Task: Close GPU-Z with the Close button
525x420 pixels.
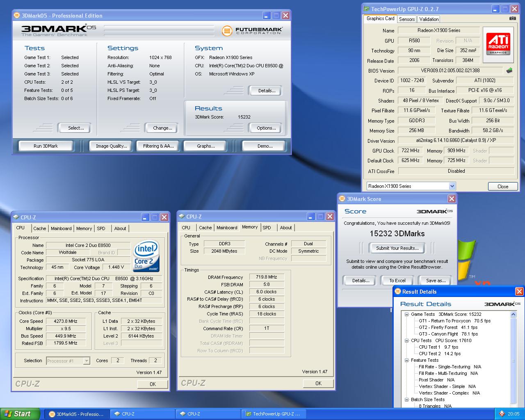Action: (x=503, y=186)
